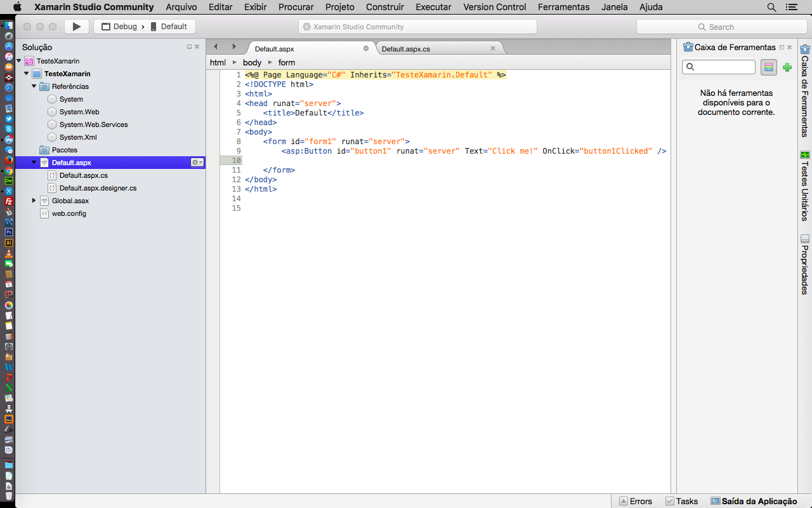Screen dimensions: 812x508
Task: Open Safari from the dock
Action: point(9,88)
